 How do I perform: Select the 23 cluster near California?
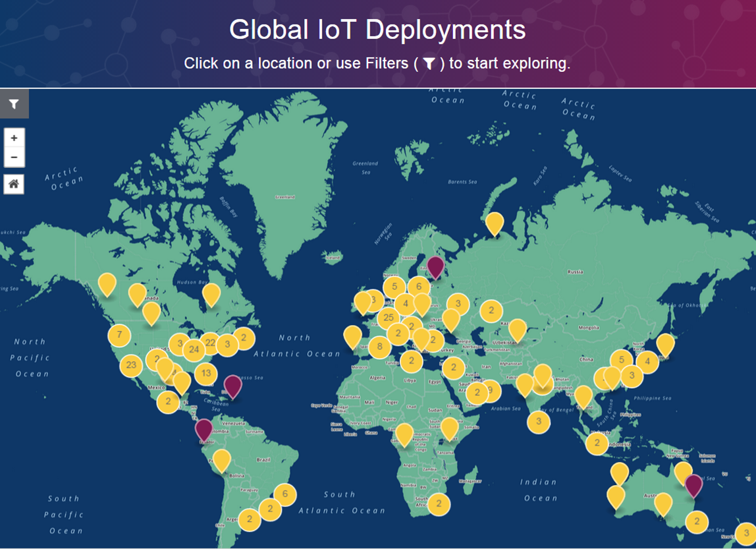(130, 364)
